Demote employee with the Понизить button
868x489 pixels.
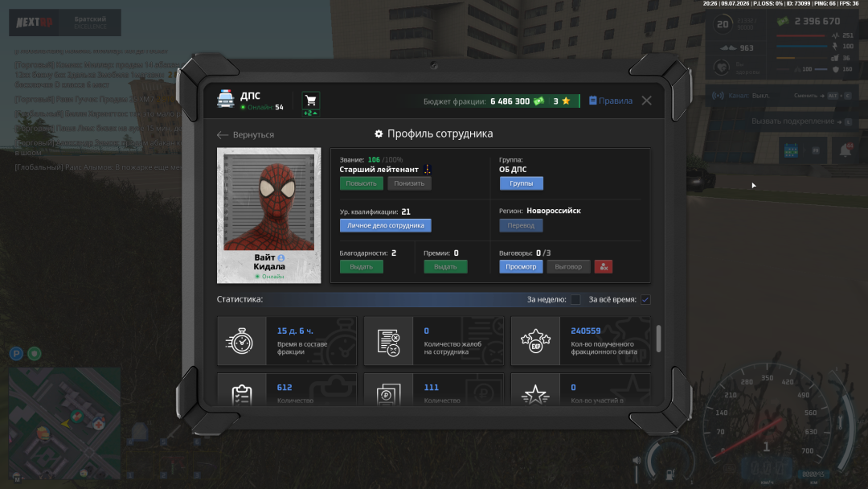(409, 183)
